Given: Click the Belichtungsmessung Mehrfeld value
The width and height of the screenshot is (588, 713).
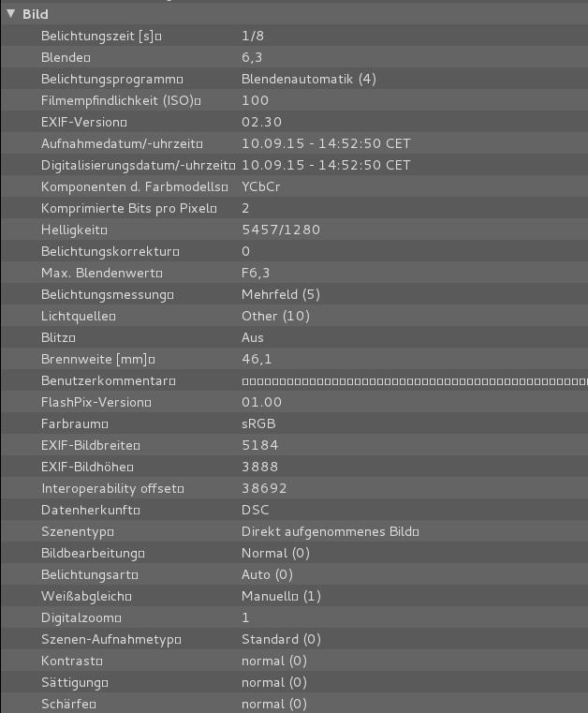Looking at the screenshot, I should point(280,294).
